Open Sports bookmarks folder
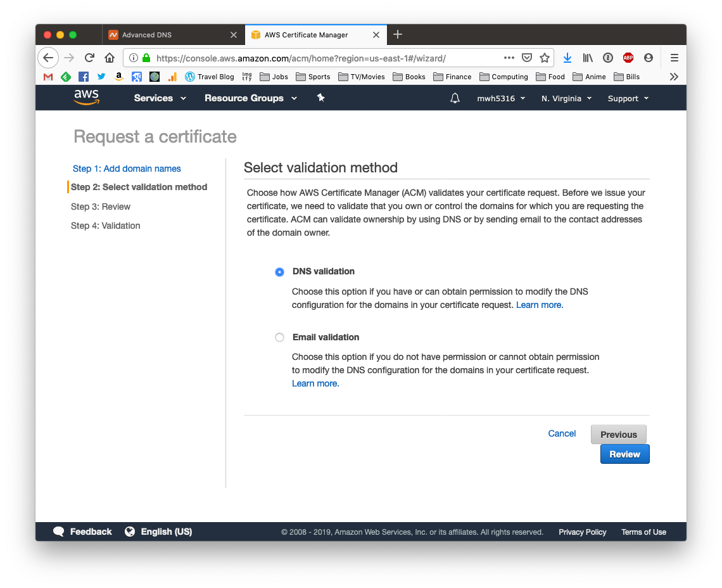Screen dimensions: 722x588 [313, 77]
